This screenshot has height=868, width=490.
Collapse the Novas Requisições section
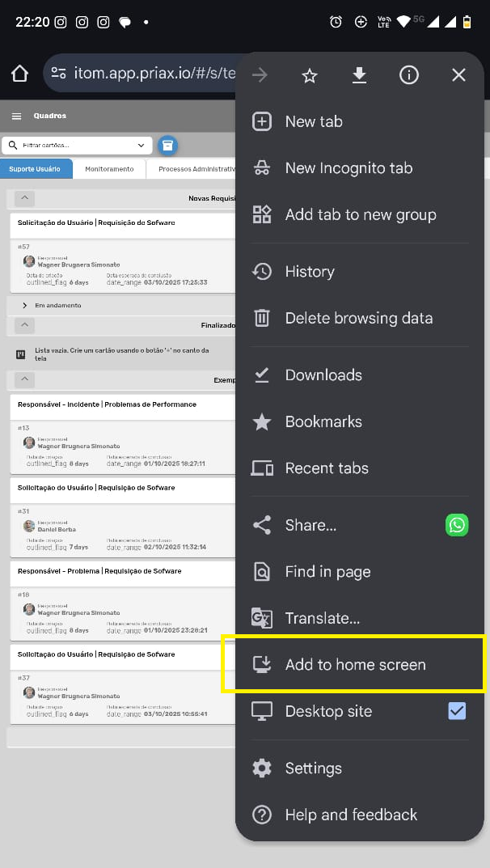(x=24, y=198)
